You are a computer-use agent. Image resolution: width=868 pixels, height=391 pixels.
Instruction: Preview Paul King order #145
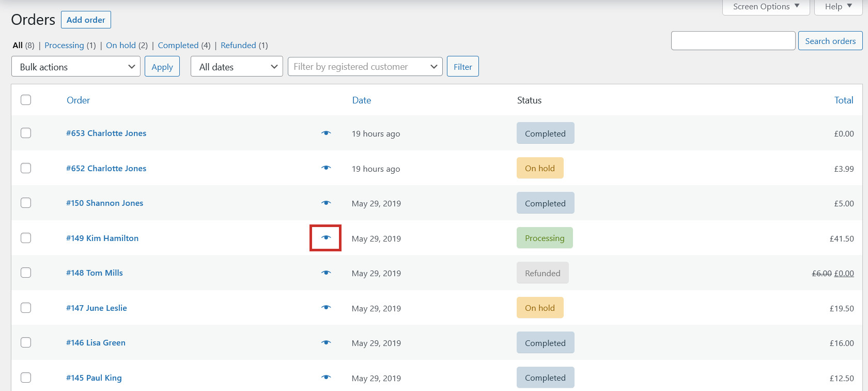point(326,378)
